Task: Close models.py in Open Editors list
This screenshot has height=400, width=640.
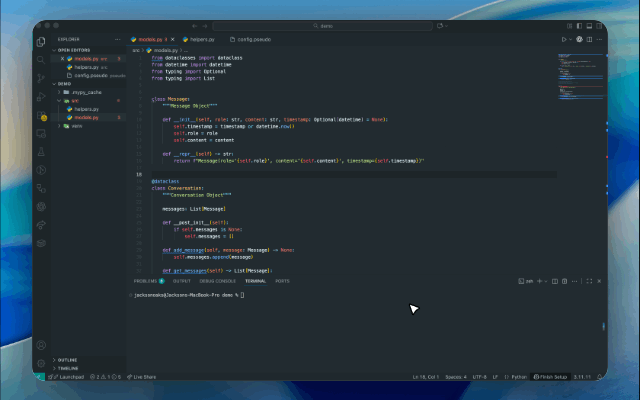Action: tap(62, 59)
